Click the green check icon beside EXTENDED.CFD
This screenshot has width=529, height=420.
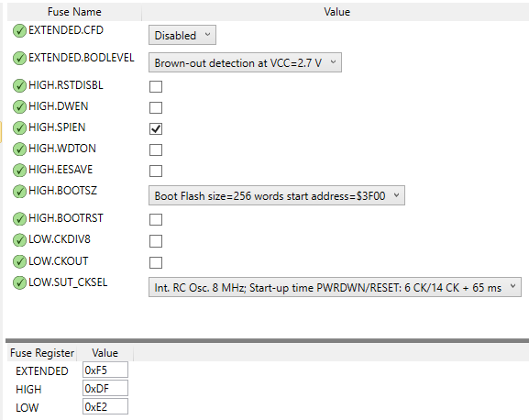click(19, 30)
